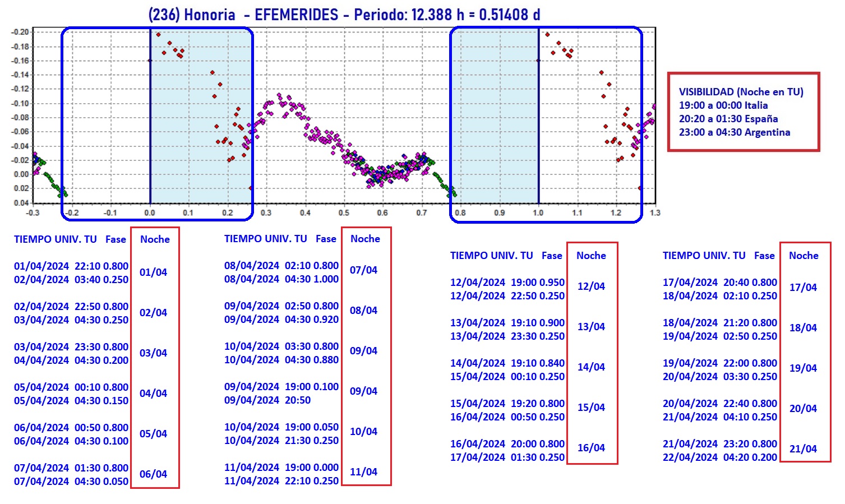
Task: Click row "17/04/2024 01:30 0.250"
Action: pos(507,457)
